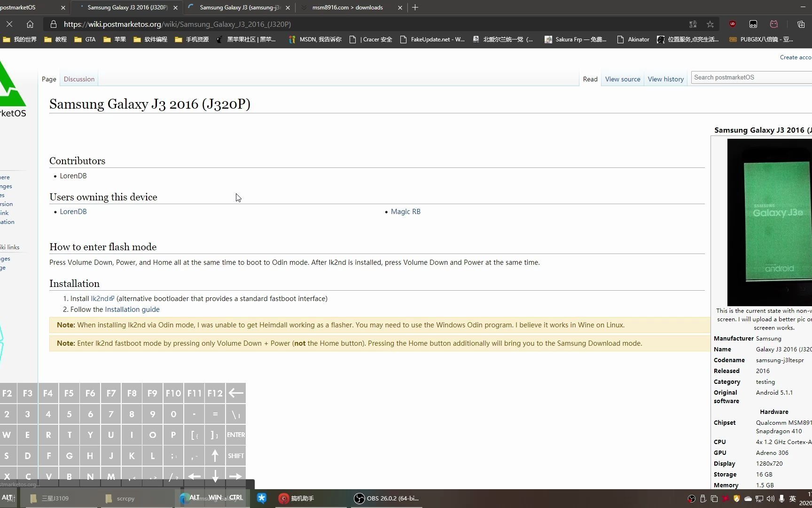Open the 黑苹果社区 bookmark
Image resolution: width=812 pixels, height=508 pixels.
pyautogui.click(x=246, y=40)
